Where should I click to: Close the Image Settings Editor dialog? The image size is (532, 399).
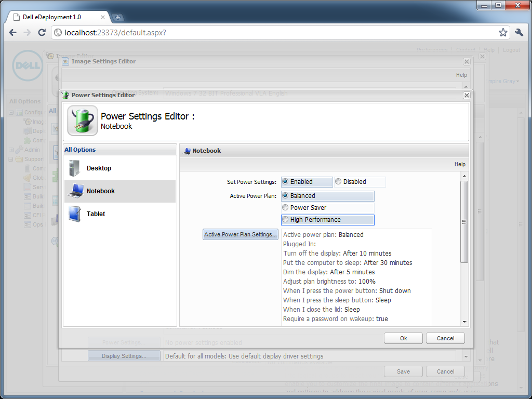coord(467,61)
